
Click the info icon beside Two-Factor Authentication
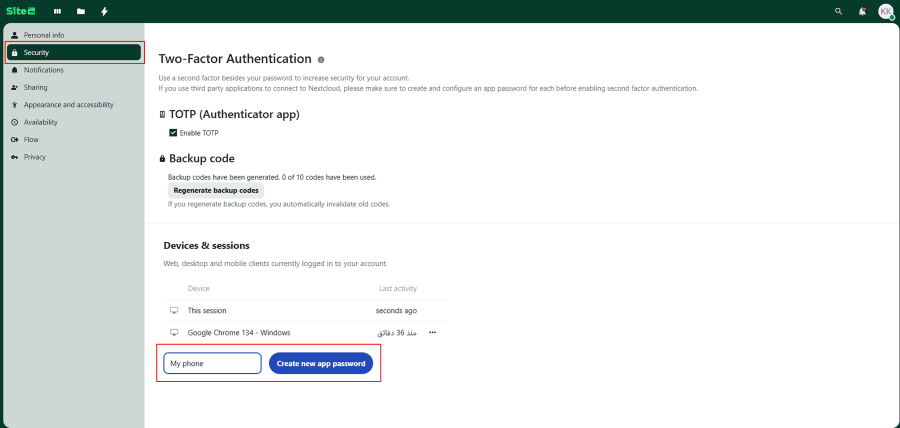[321, 60]
